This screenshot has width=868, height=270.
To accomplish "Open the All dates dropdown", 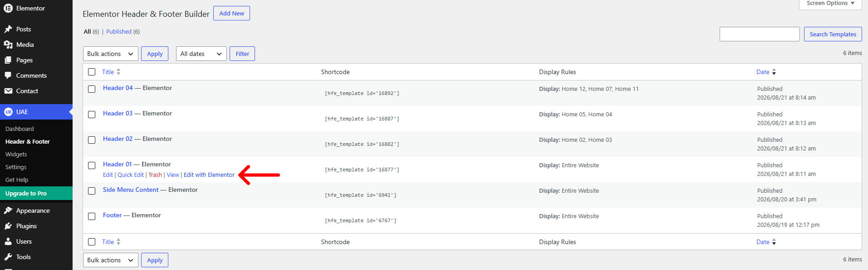I will (x=201, y=54).
